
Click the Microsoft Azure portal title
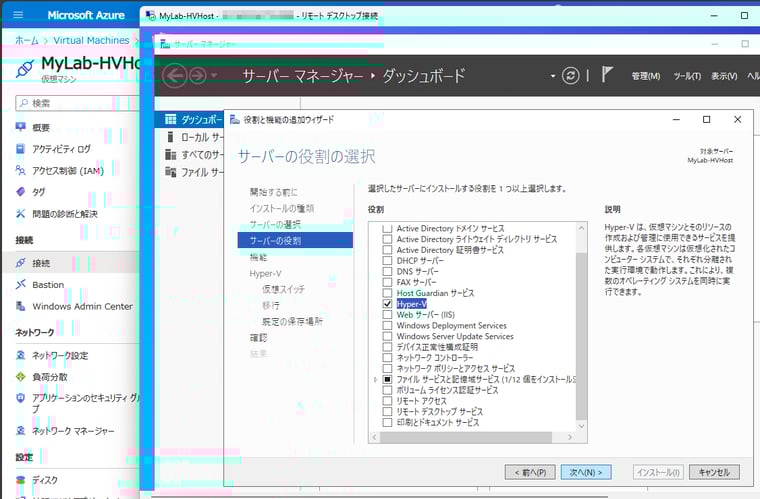click(x=86, y=15)
